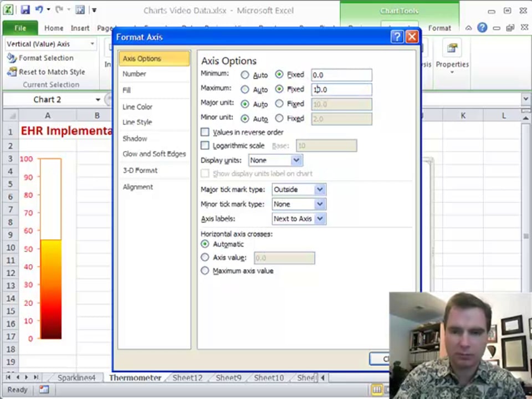This screenshot has height=399, width=532.
Task: Open the Chart Elements Vertical Axis dropdown
Action: click(x=92, y=44)
